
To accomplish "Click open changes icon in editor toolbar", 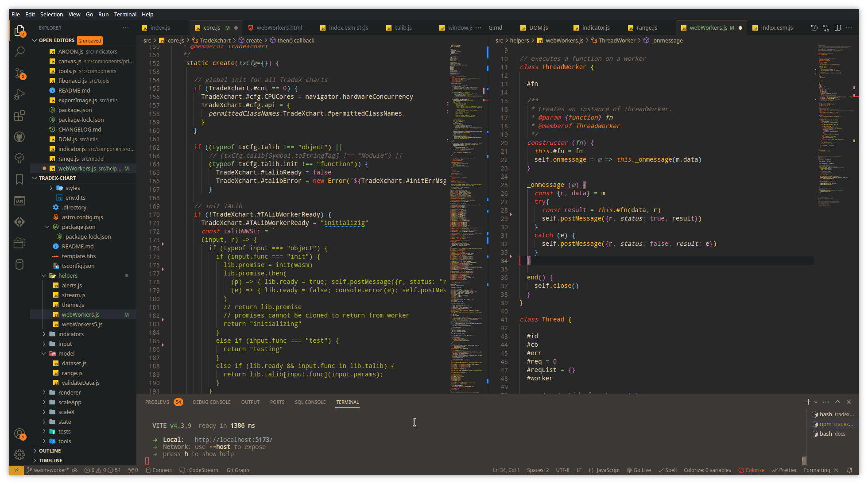I will tap(826, 28).
